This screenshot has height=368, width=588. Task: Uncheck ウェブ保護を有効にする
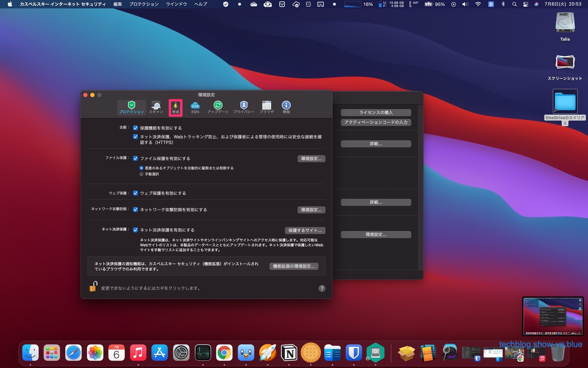click(135, 193)
